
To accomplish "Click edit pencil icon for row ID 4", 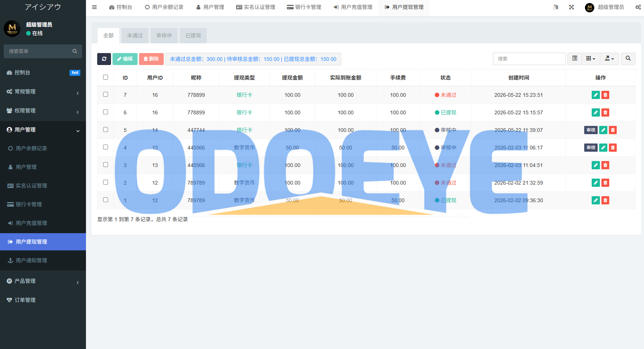I will (x=603, y=148).
